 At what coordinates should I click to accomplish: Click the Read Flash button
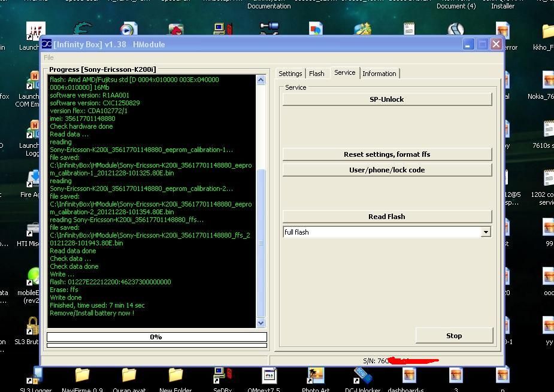[387, 217]
